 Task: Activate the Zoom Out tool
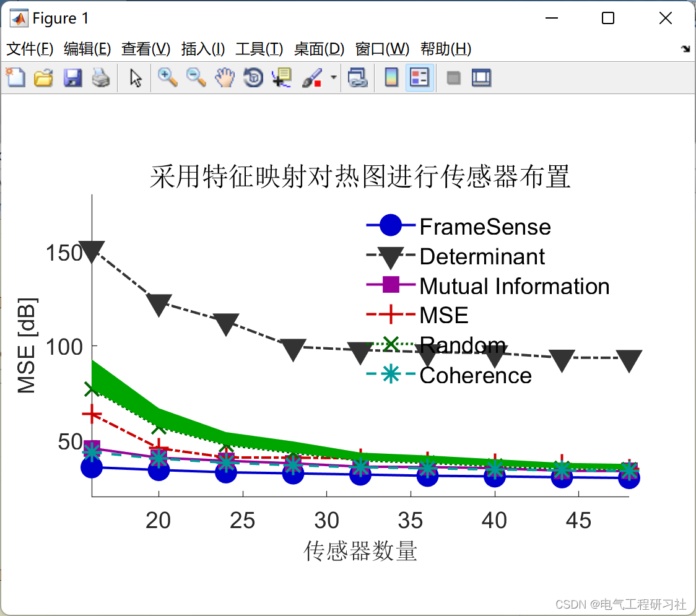point(196,78)
